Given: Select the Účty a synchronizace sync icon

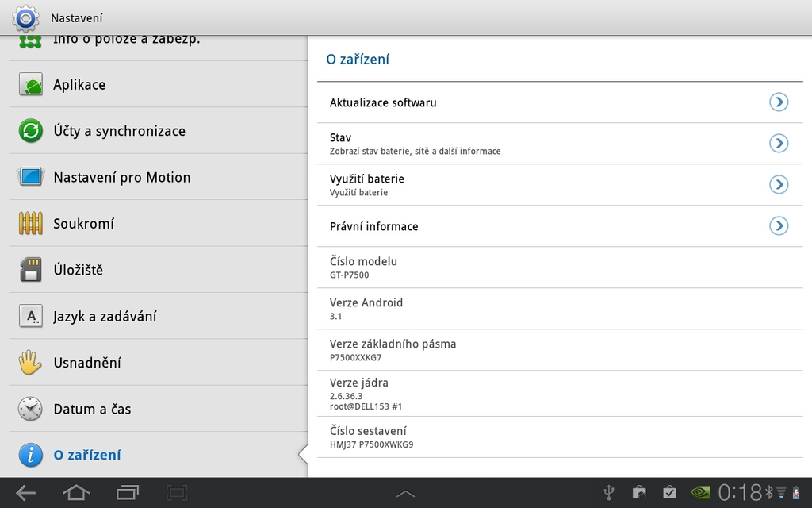Looking at the screenshot, I should pyautogui.click(x=30, y=130).
